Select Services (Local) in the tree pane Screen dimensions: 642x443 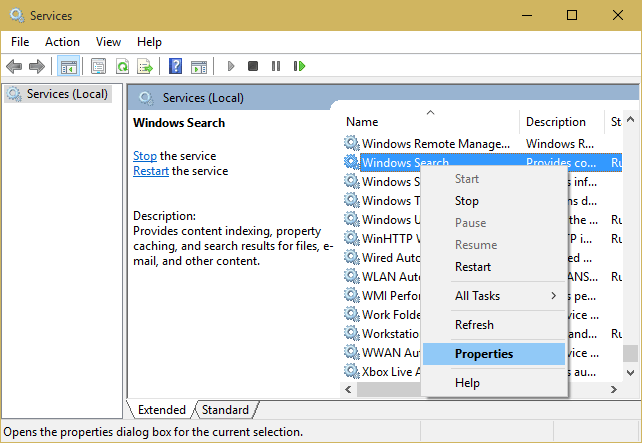(58, 94)
